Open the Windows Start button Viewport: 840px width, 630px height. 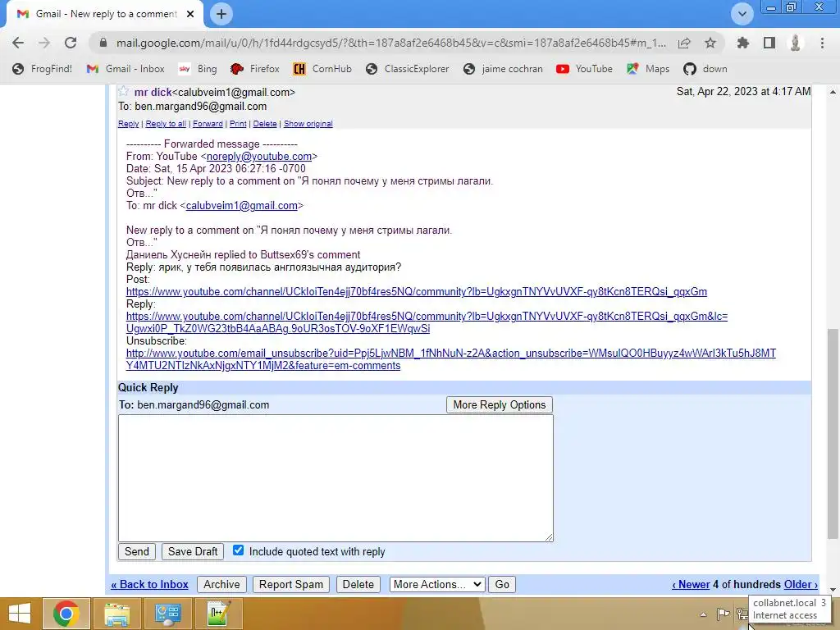(20, 614)
